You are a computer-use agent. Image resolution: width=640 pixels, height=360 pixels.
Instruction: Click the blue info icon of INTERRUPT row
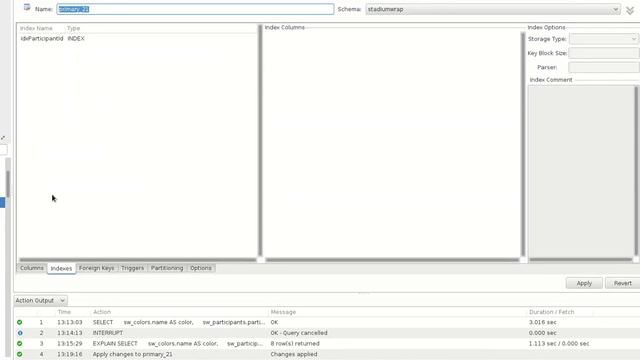[x=20, y=333]
